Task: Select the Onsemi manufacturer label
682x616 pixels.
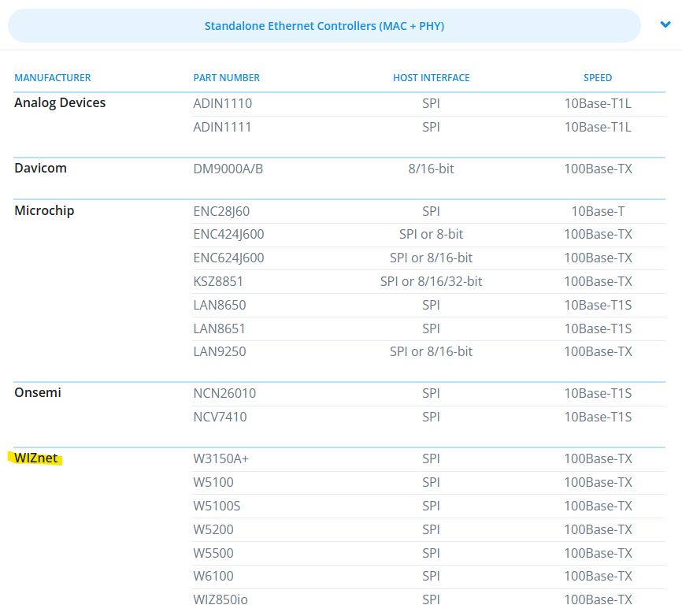Action: point(38,393)
